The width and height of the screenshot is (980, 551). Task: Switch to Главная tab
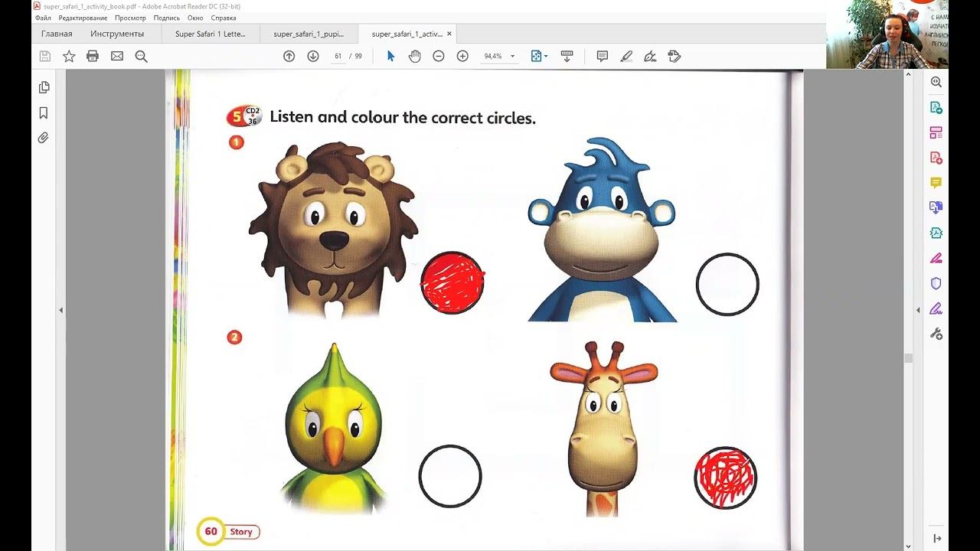click(x=57, y=34)
